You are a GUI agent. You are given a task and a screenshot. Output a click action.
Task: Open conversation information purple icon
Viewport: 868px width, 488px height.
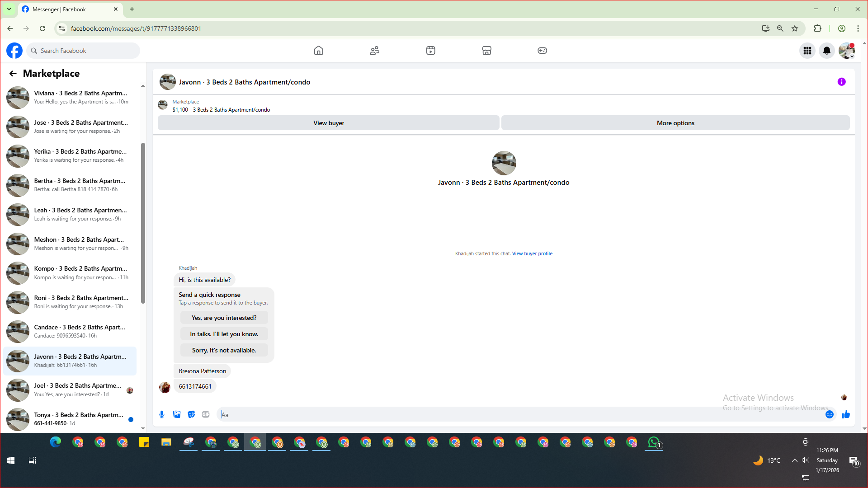841,82
